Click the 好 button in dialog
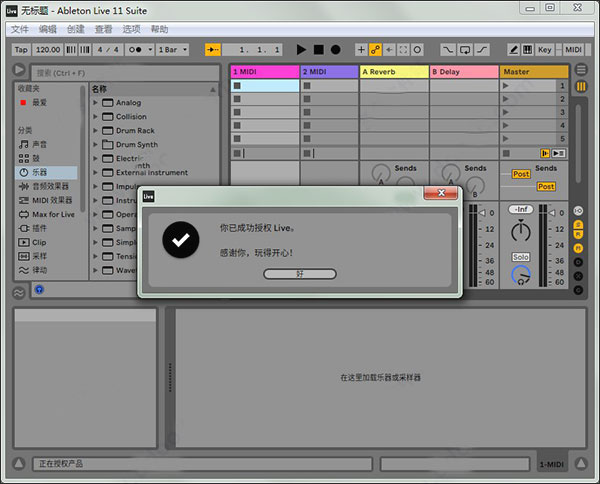600x484 pixels. tap(300, 274)
